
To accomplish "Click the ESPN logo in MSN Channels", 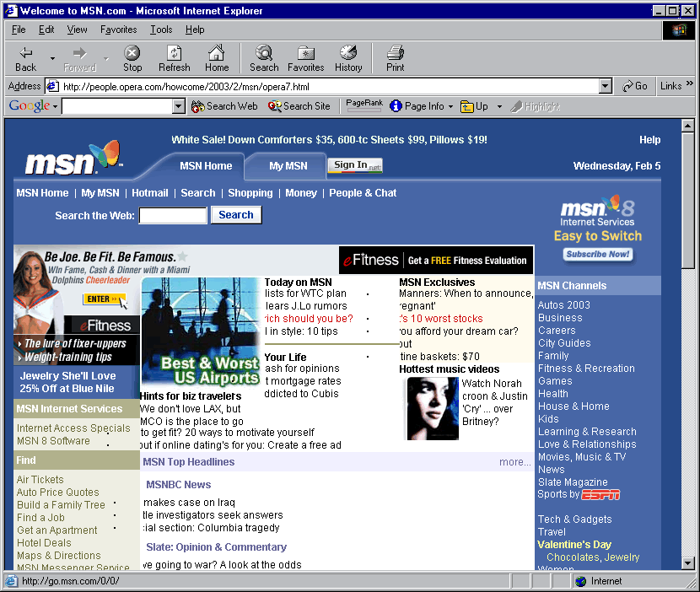I will coord(600,495).
